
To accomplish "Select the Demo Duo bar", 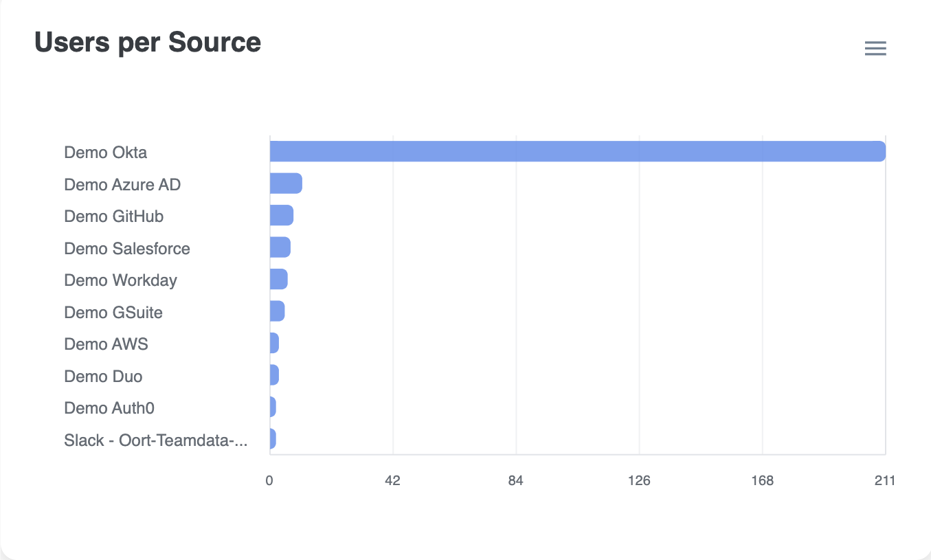I will pos(274,375).
